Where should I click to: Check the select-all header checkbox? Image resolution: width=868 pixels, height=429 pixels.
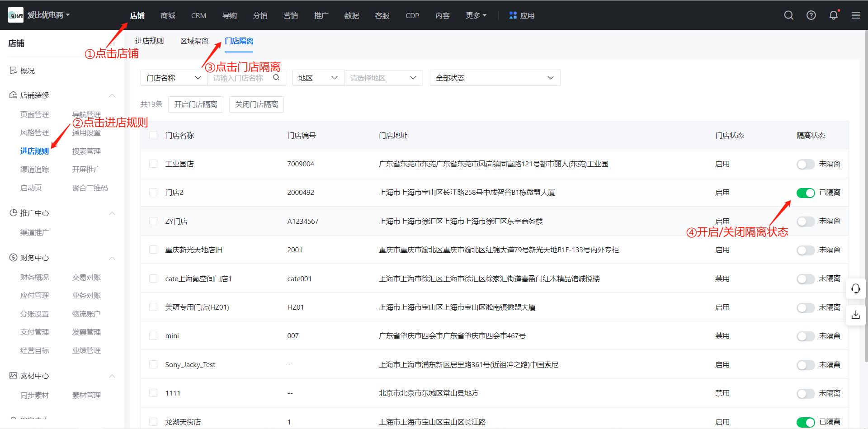coord(153,135)
